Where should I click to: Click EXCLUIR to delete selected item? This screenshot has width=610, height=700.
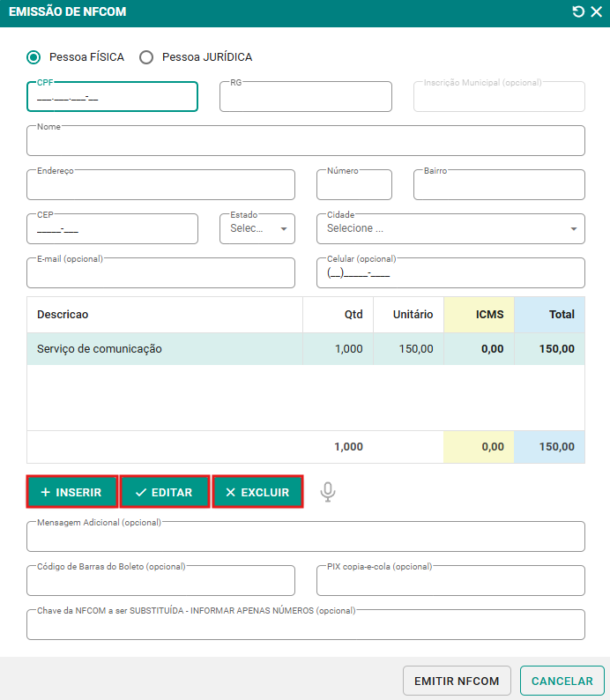click(257, 492)
